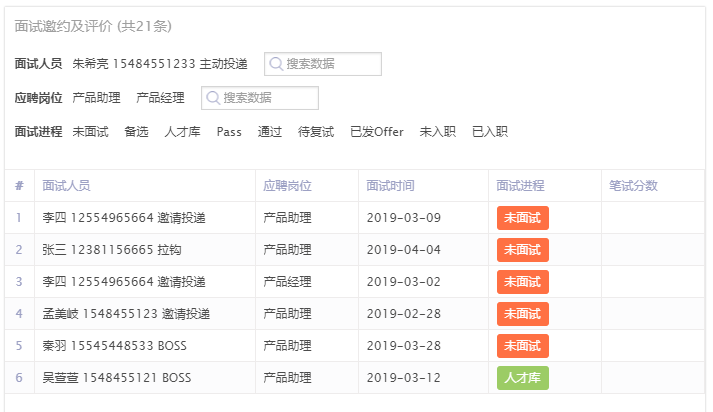Image resolution: width=713 pixels, height=412 pixels.
Task: Open row 4 candidate 孟美岐
Action: point(126,314)
